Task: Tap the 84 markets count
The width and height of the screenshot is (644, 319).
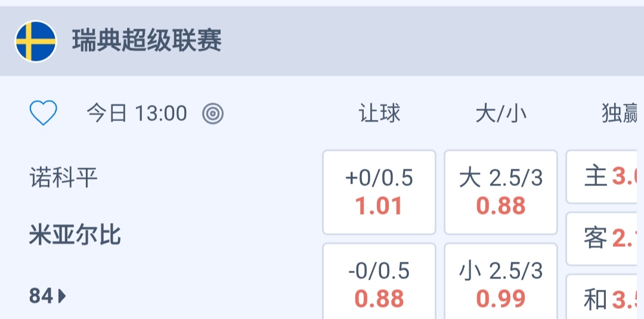Action: pyautogui.click(x=41, y=296)
